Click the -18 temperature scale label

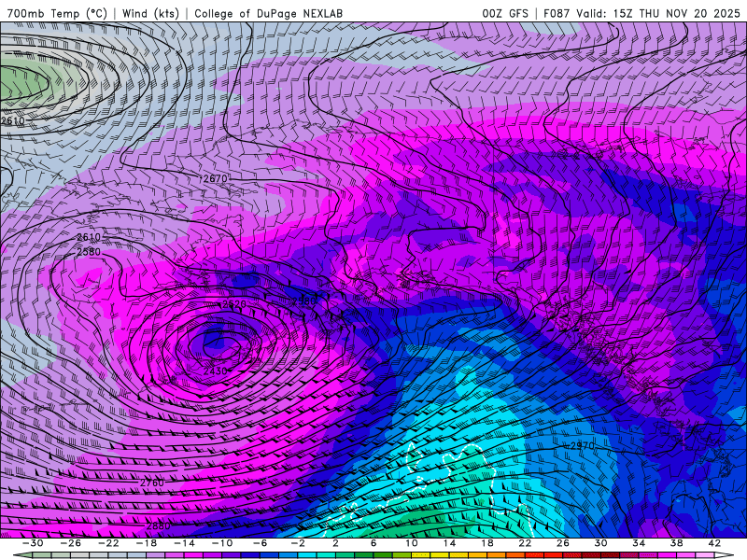(x=147, y=543)
